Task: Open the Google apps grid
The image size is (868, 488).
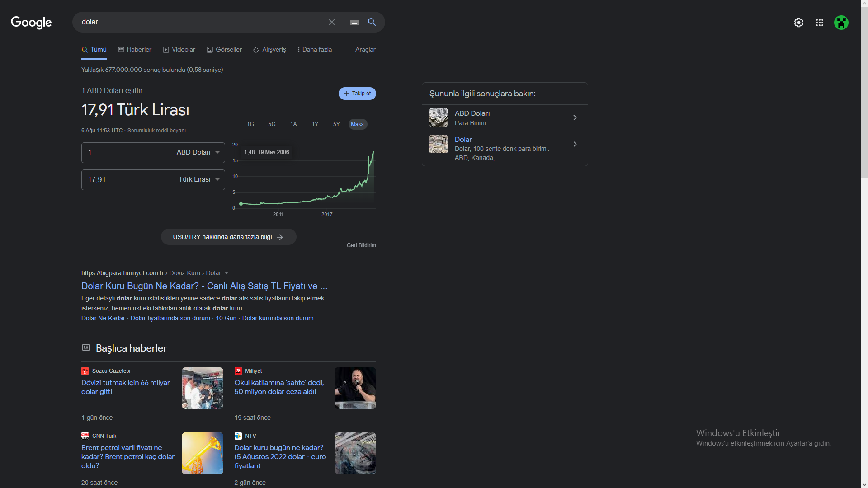Action: 820,23
